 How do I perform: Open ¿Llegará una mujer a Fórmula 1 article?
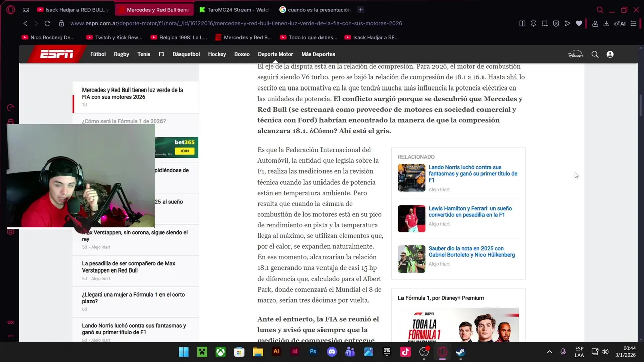tap(133, 298)
